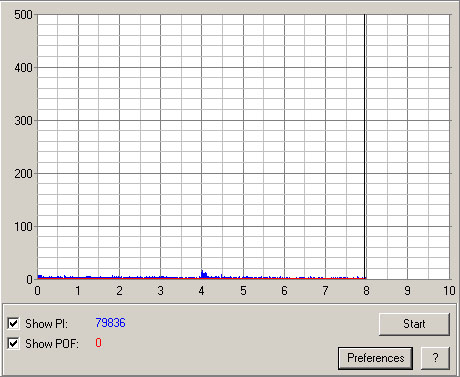Uncheck the Show PI checkbox

tap(13, 323)
